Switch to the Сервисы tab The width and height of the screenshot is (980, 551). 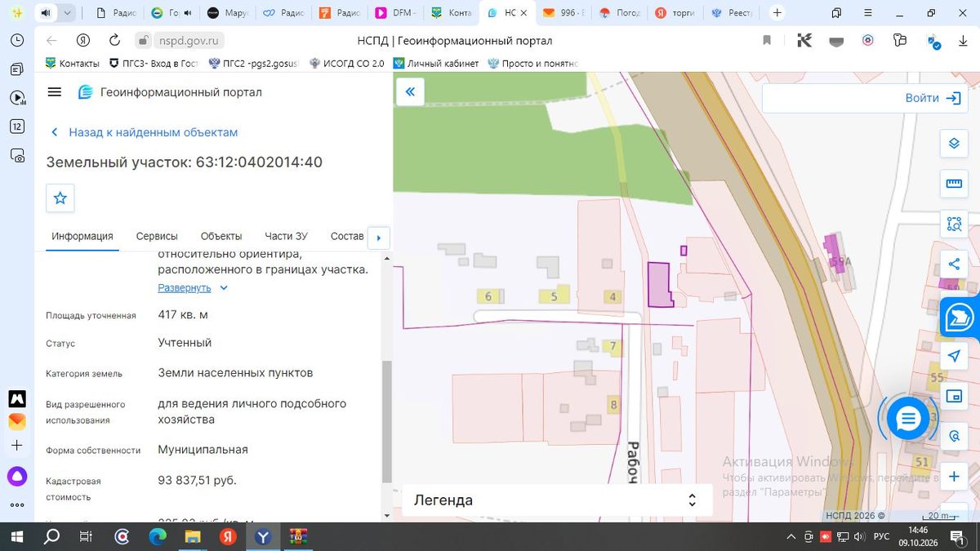click(157, 236)
